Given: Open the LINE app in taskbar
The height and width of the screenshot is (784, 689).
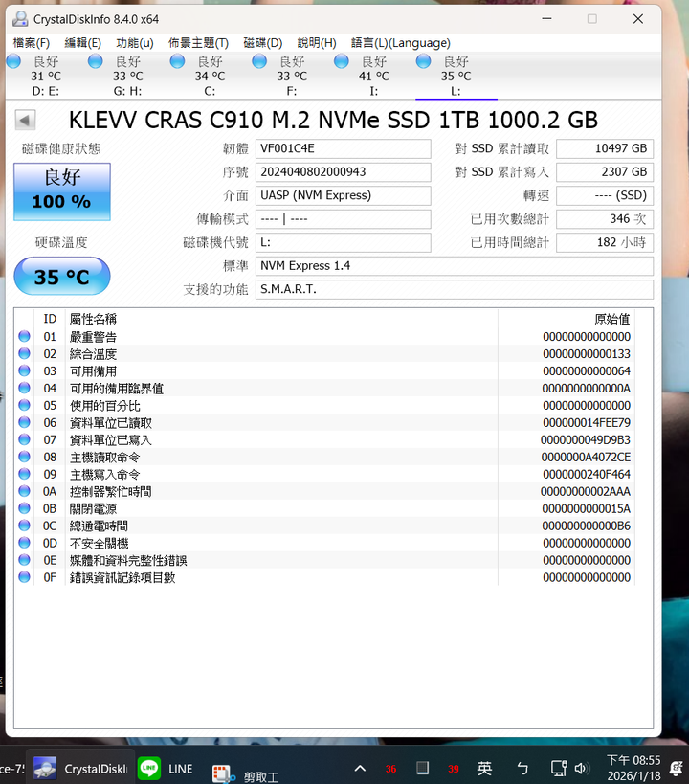Looking at the screenshot, I should pyautogui.click(x=165, y=768).
